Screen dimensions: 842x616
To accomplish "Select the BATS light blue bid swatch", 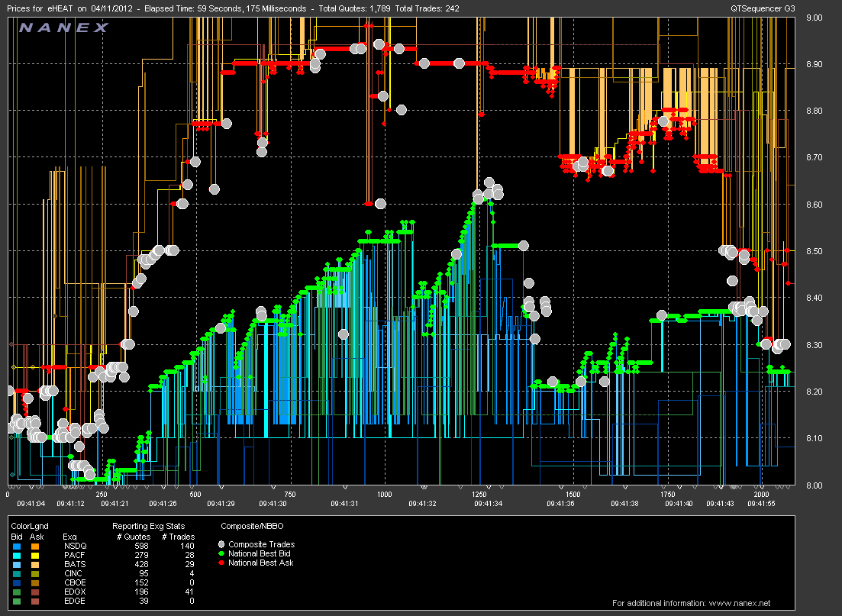I will coord(16,563).
